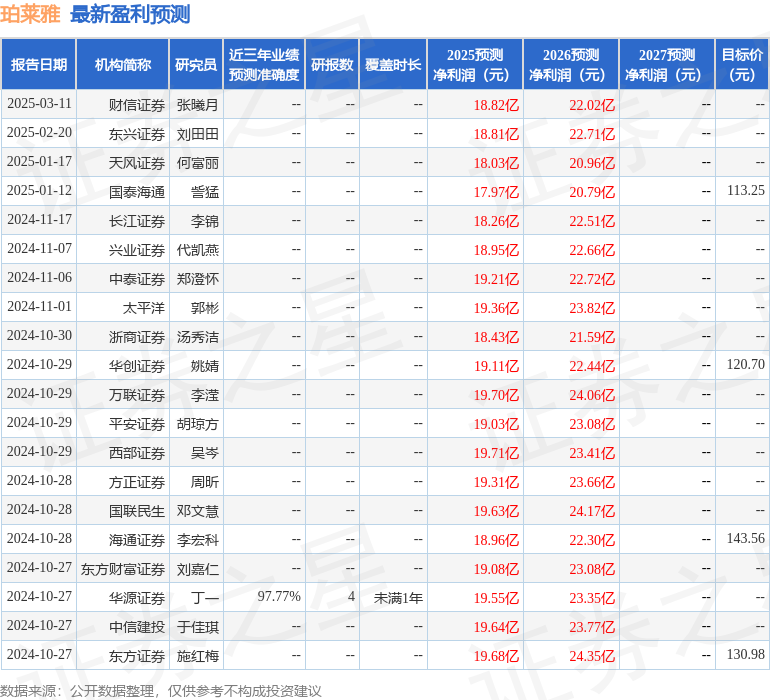Click analyst name 胡琼方

(x=197, y=424)
